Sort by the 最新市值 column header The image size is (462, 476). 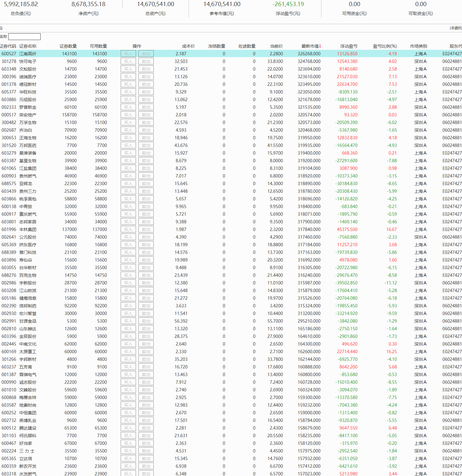coord(311,46)
